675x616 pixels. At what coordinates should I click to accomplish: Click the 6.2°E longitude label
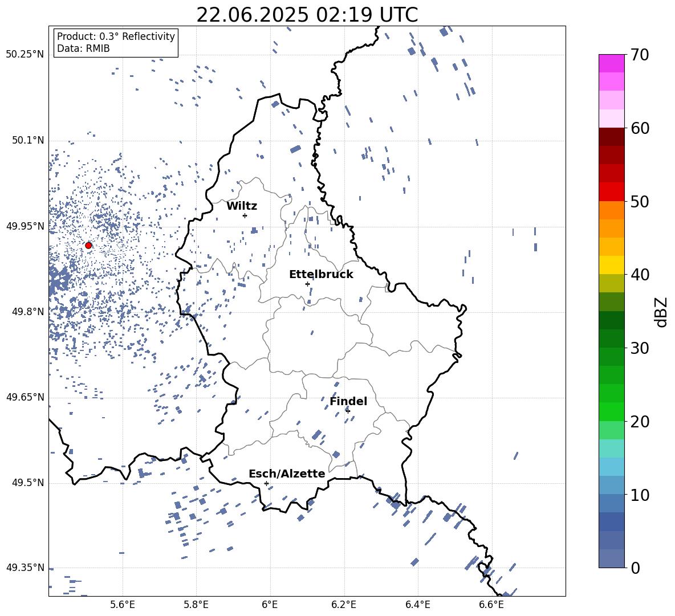(344, 605)
